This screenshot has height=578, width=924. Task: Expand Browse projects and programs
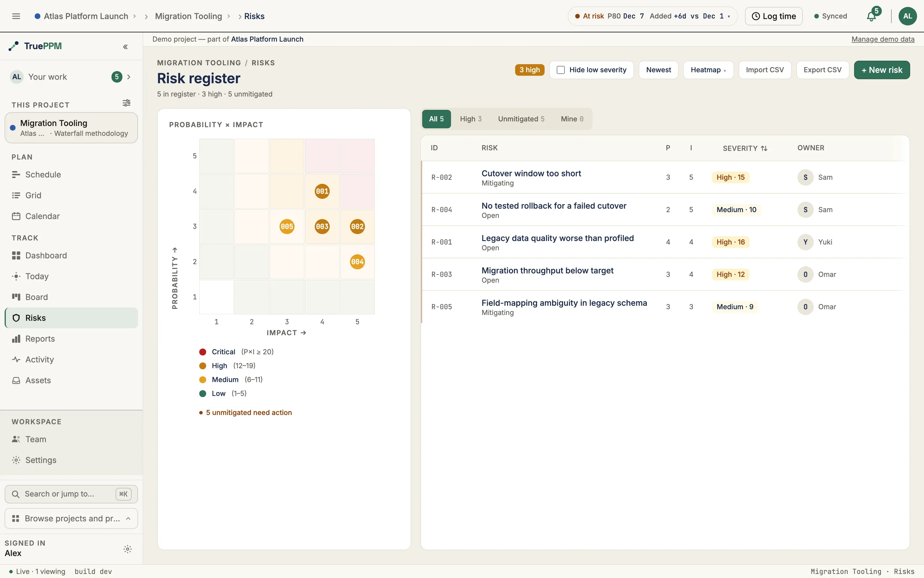[x=71, y=518]
